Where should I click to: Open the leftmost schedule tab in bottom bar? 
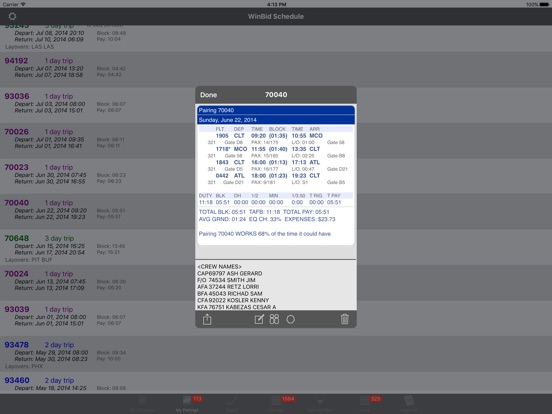pos(143,403)
